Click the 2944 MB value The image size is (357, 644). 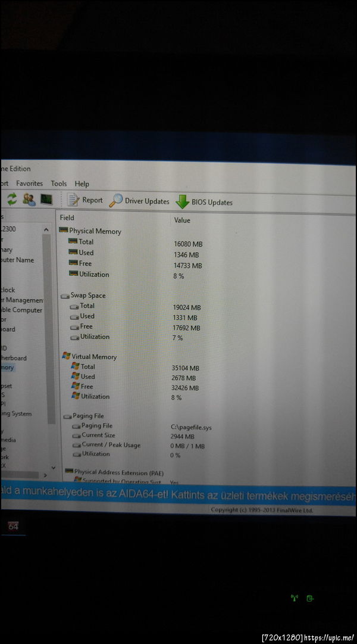[x=182, y=437]
